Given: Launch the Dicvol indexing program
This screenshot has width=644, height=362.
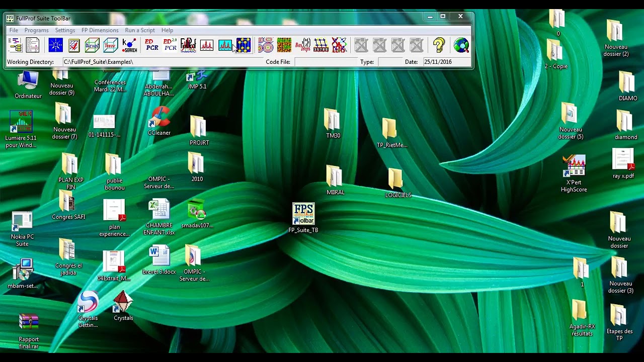Looking at the screenshot, I should coord(92,45).
